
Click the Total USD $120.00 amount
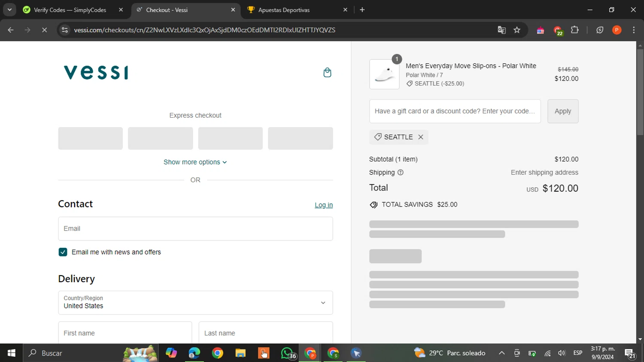tap(552, 189)
